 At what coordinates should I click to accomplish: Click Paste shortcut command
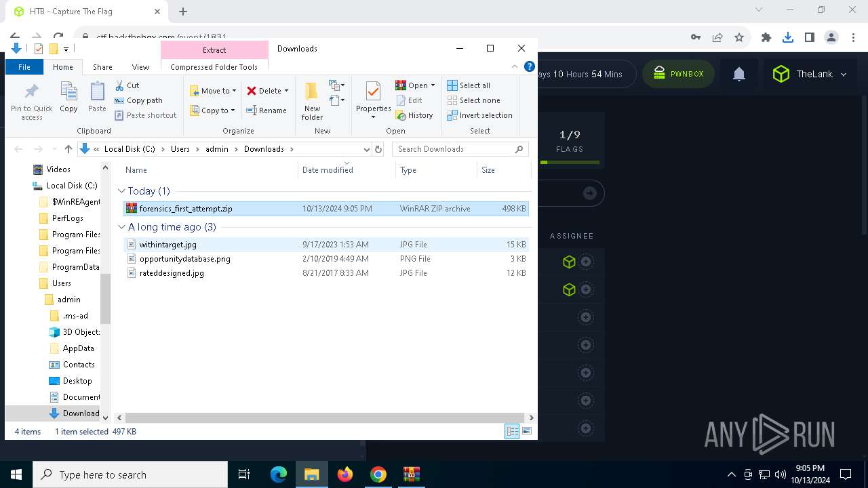[x=145, y=115]
